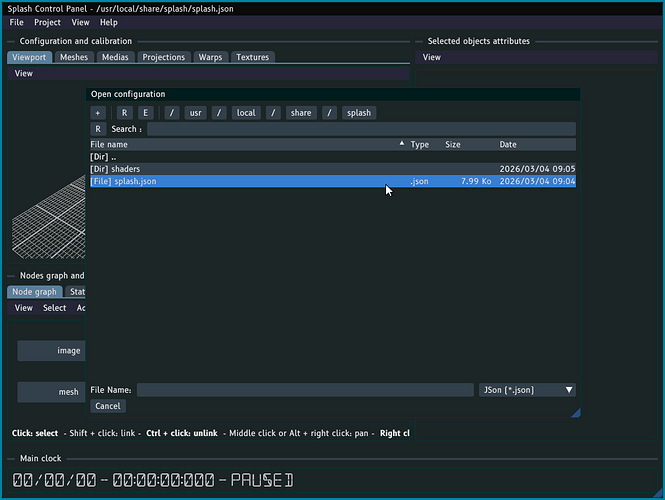Click the 'E' edit path button
Viewport: 665px width, 500px height.
tap(146, 113)
